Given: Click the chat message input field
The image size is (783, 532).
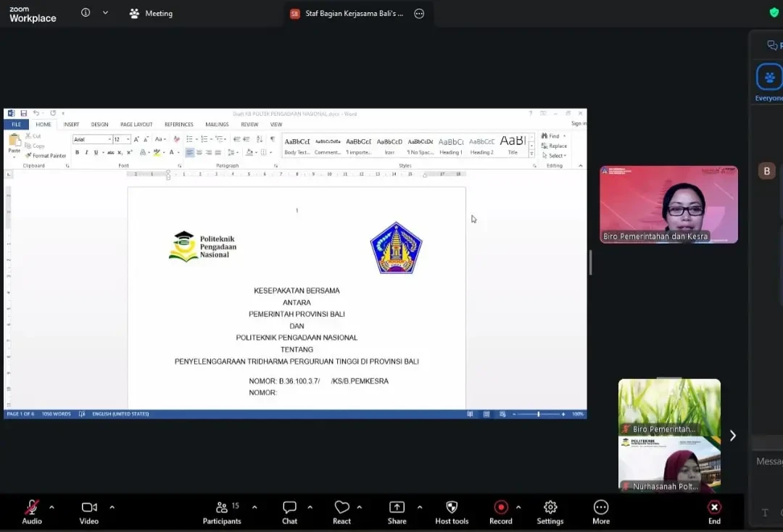Looking at the screenshot, I should (x=768, y=462).
